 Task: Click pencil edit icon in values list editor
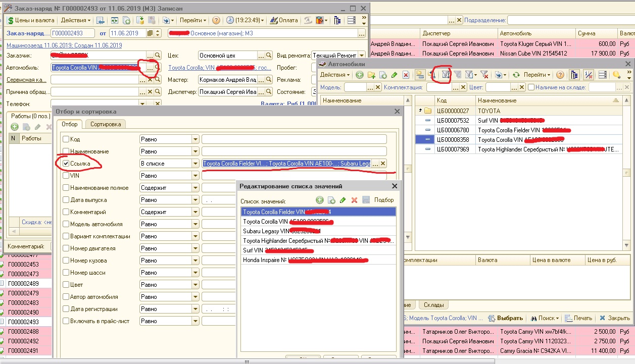coord(343,200)
